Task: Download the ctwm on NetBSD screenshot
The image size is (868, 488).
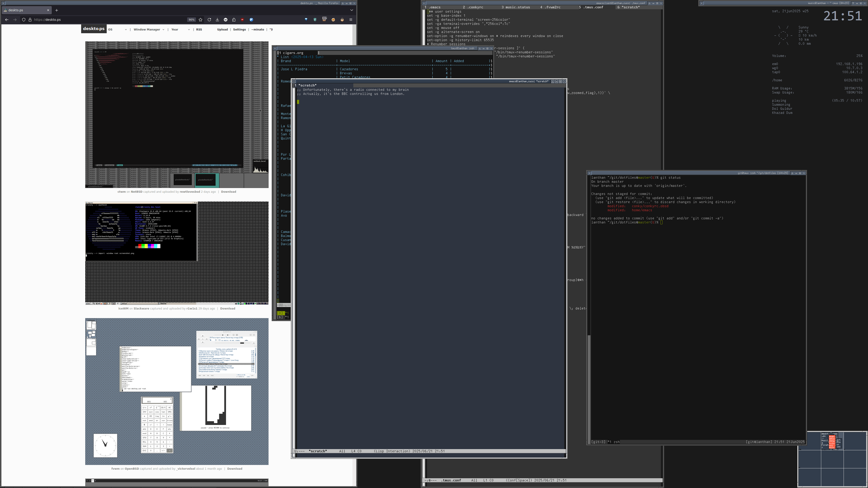Action: [229, 192]
